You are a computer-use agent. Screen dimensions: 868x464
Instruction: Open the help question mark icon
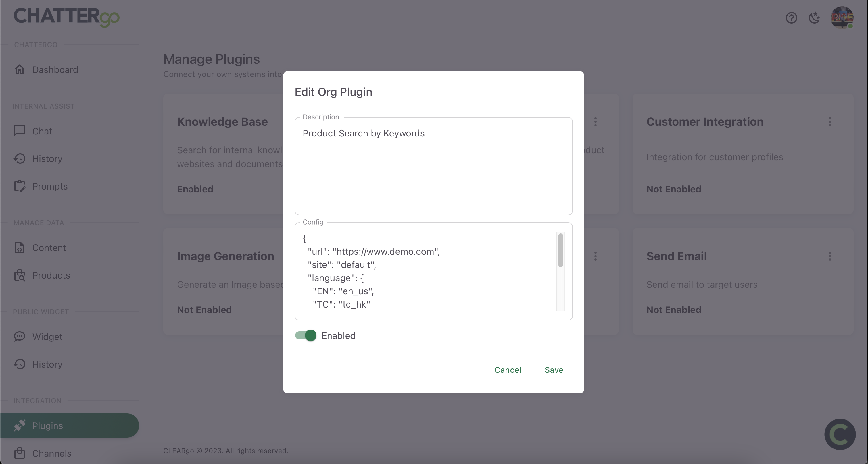(791, 18)
